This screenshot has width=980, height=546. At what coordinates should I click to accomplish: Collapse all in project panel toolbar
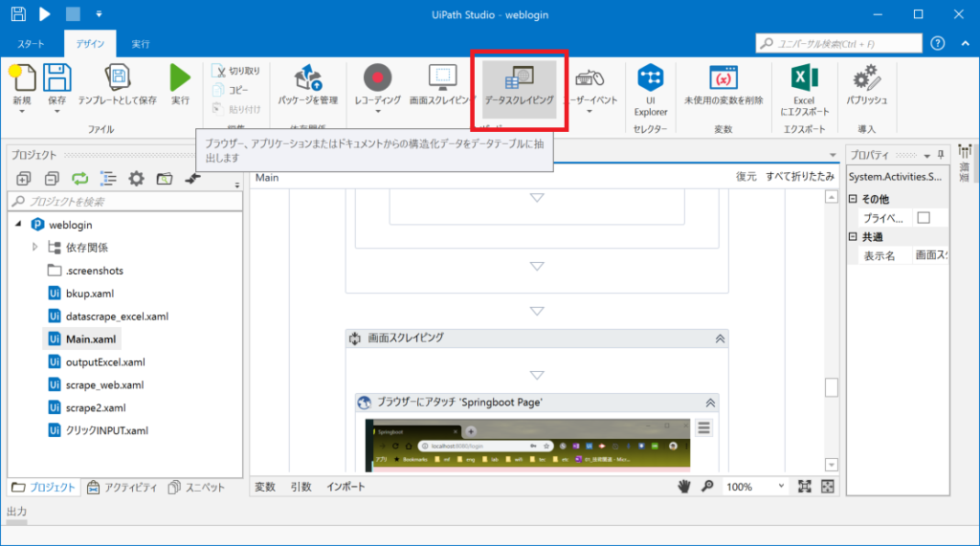pos(52,180)
